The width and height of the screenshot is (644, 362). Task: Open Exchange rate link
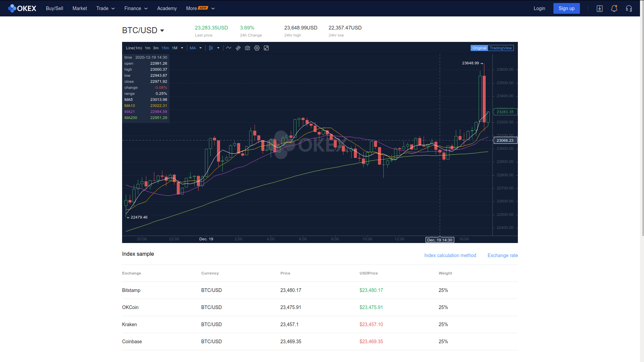[x=502, y=255]
